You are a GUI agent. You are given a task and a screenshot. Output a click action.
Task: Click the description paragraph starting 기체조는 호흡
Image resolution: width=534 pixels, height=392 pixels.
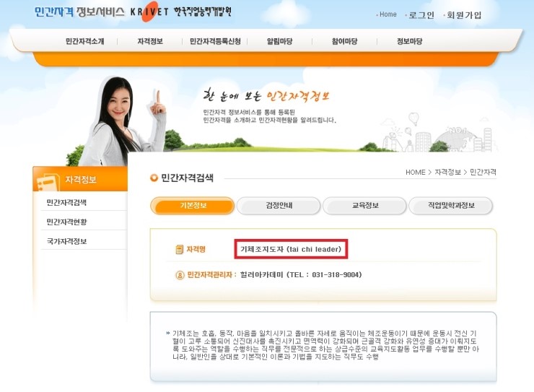click(325, 345)
